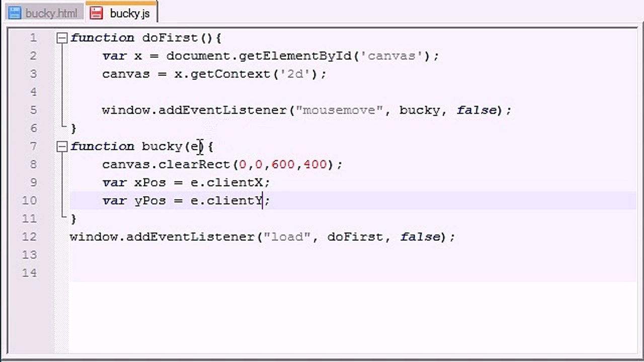The image size is (644, 362).
Task: Collapse the bucky function fold marker
Action: coord(62,146)
